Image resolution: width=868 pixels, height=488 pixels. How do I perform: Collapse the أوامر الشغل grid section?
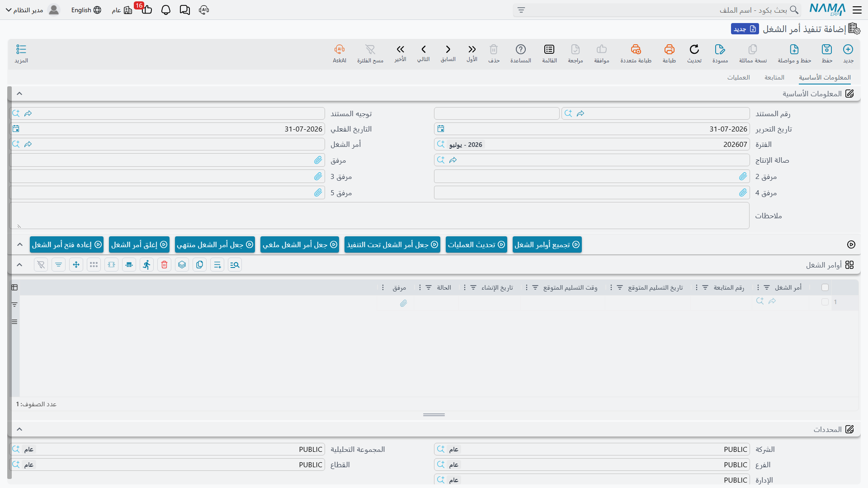(19, 265)
